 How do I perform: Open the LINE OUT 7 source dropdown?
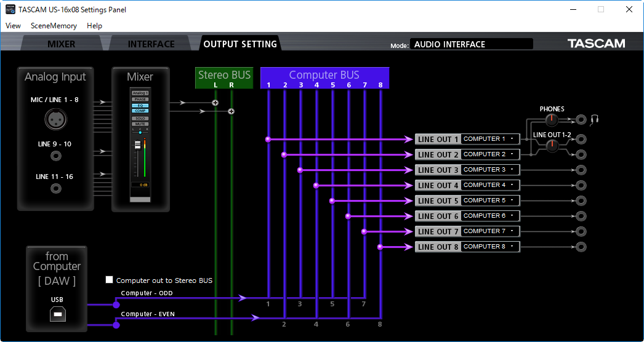pyautogui.click(x=491, y=231)
